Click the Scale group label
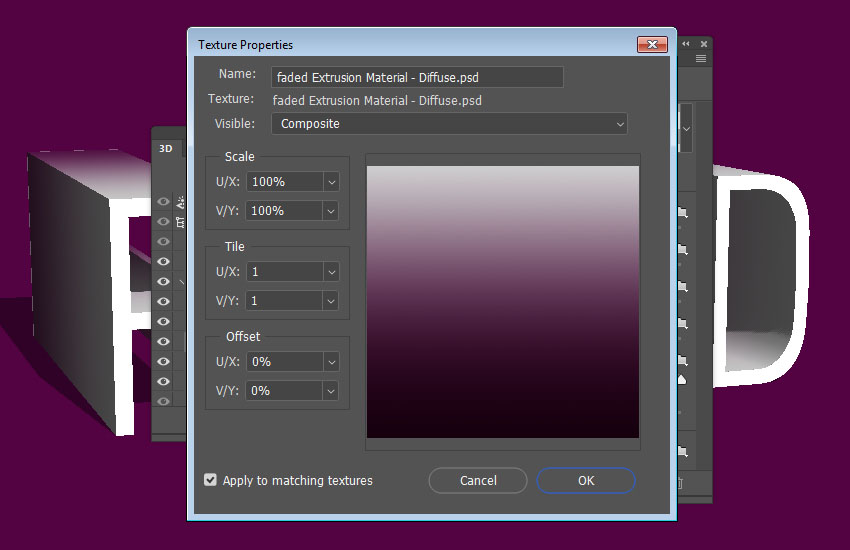The width and height of the screenshot is (850, 550). tap(239, 157)
